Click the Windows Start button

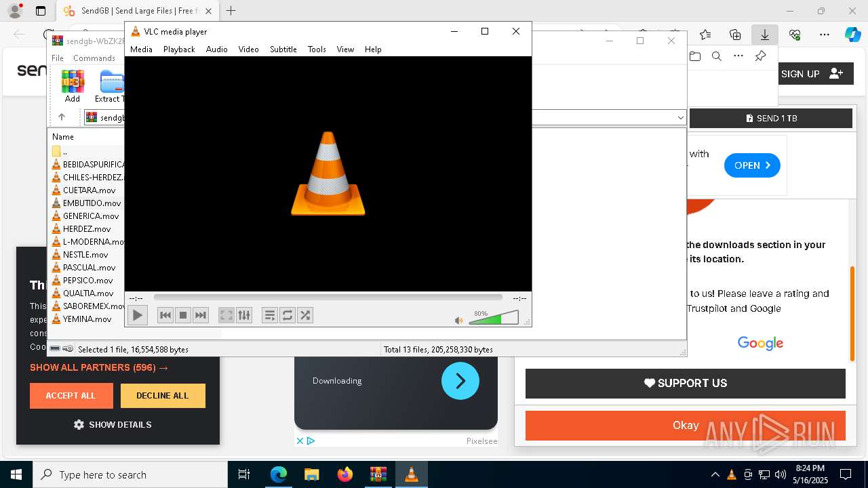16,474
